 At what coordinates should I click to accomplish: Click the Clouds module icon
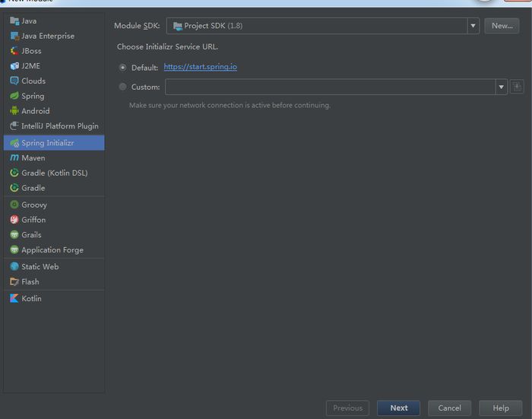14,81
